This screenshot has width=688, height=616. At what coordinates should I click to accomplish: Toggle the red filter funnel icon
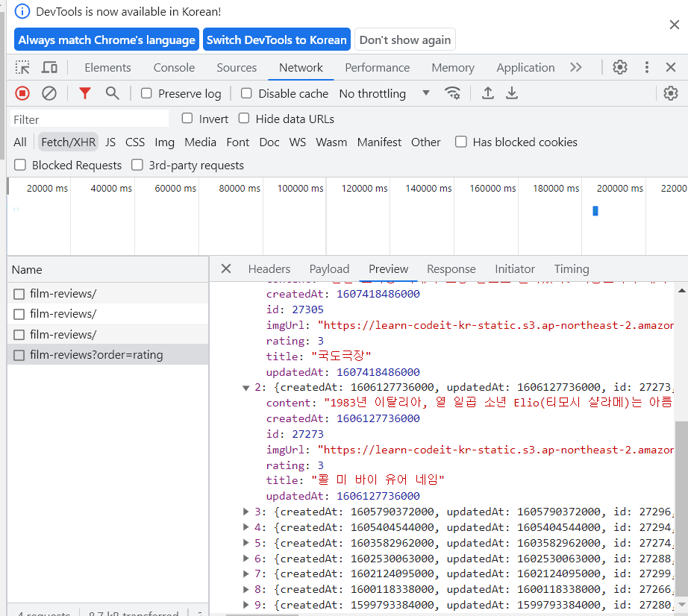pos(84,93)
